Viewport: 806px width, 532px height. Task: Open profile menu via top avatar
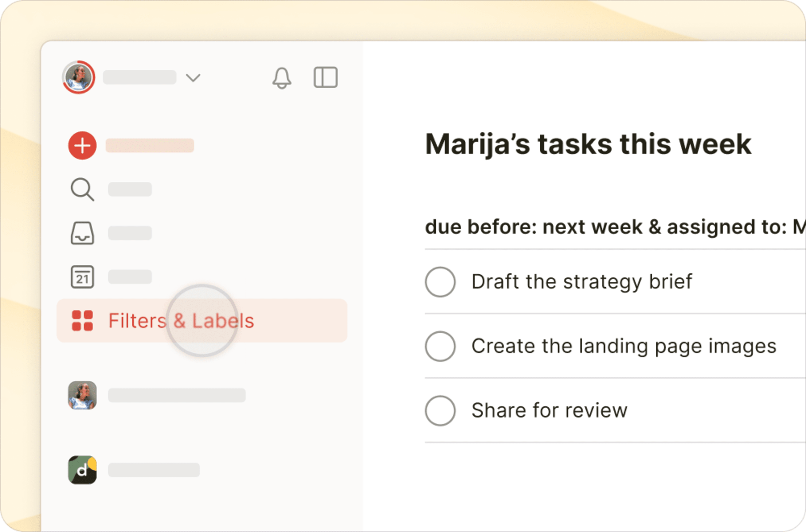pyautogui.click(x=78, y=77)
